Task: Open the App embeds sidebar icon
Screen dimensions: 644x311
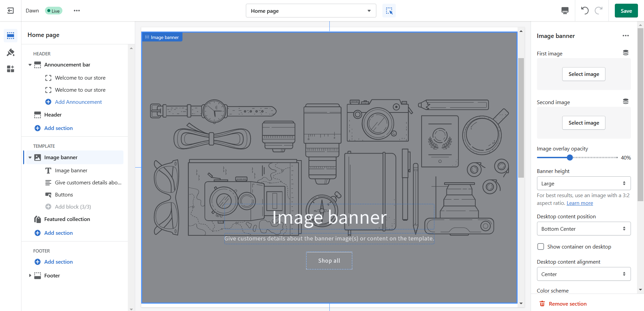Action: 10,69
